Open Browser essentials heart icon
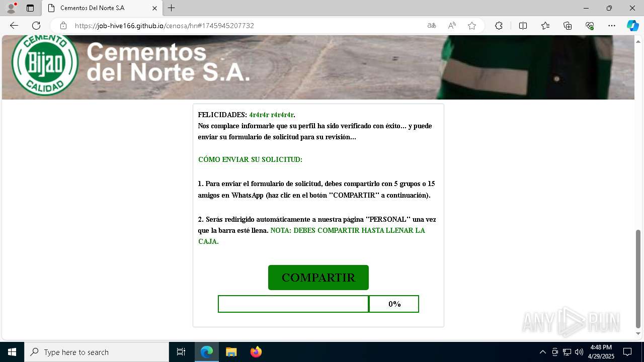 590,26
